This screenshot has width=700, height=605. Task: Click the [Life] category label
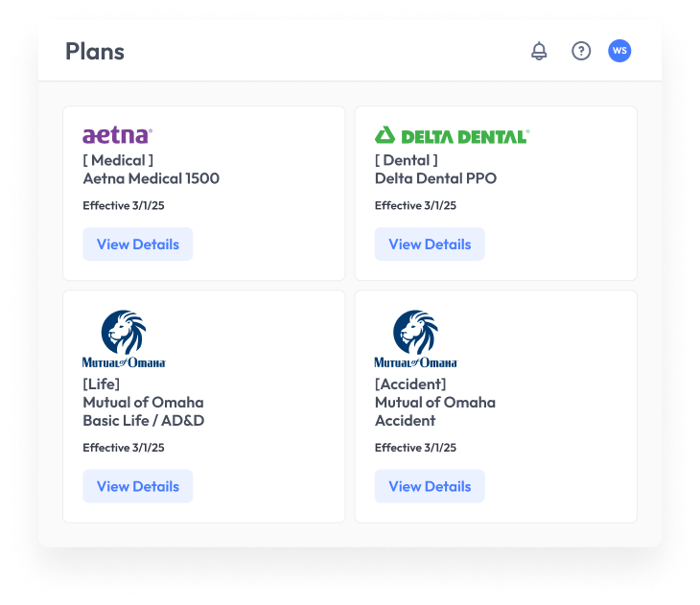[102, 384]
